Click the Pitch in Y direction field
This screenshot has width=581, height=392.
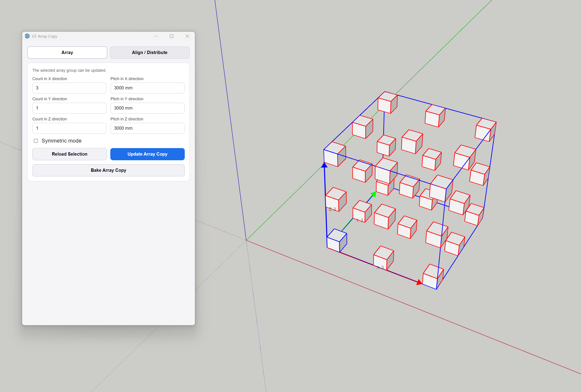tap(148, 108)
